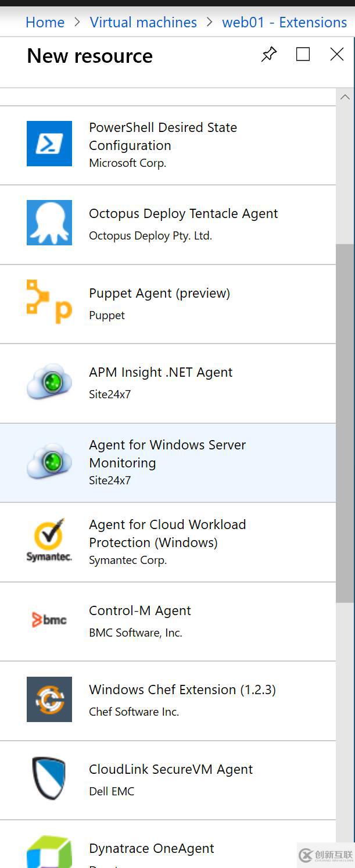Click the Octopus Deploy octopus icon

pyautogui.click(x=49, y=223)
